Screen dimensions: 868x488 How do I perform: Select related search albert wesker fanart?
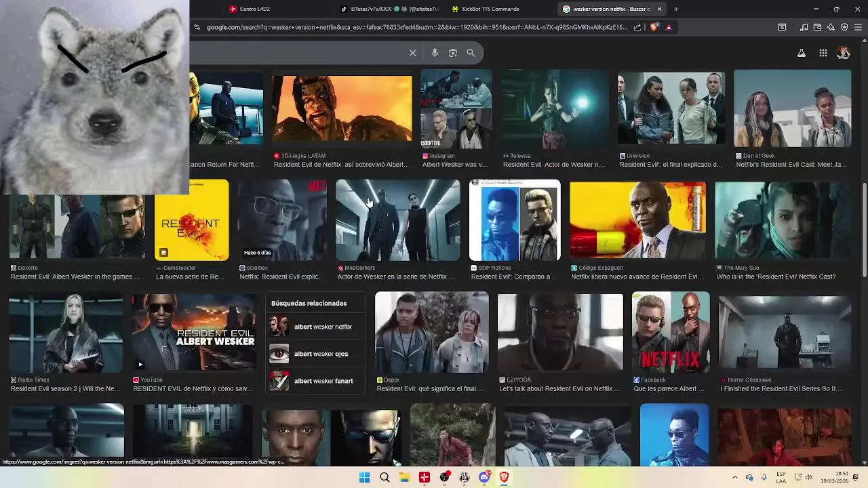coord(316,381)
